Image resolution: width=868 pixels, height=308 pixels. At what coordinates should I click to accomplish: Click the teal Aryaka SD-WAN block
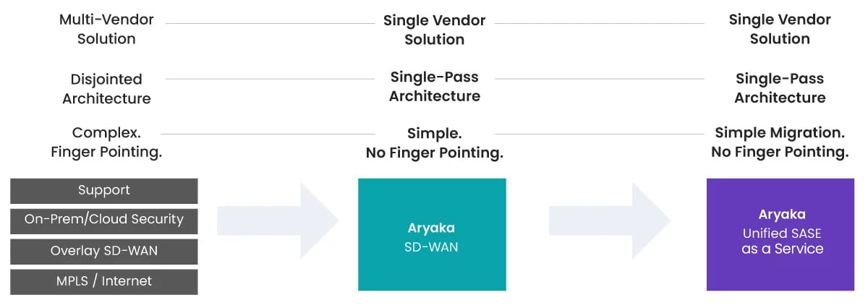(x=432, y=235)
